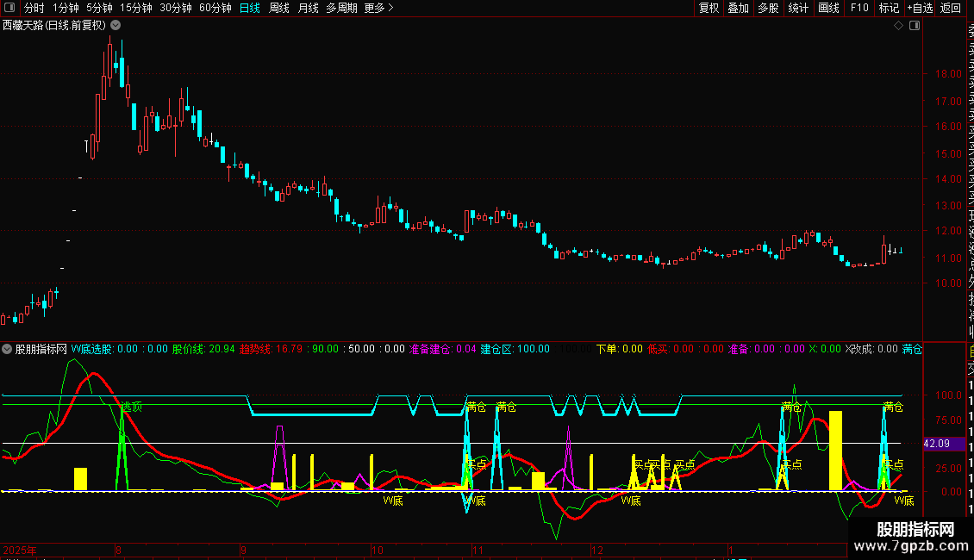The image size is (974, 560).
Task: Add stock via +自选 button
Action: pos(920,9)
